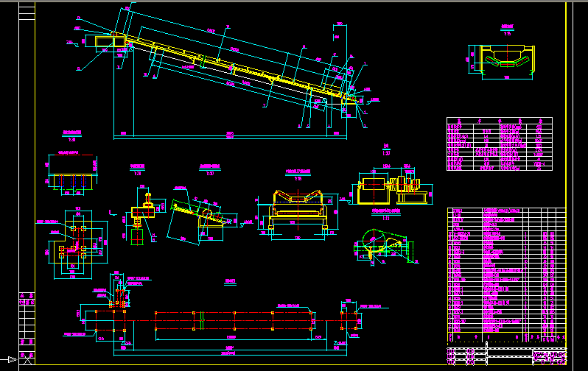Click the pulley detail with green belt guard
Viewport: 588px width, 371px height.
point(383,245)
